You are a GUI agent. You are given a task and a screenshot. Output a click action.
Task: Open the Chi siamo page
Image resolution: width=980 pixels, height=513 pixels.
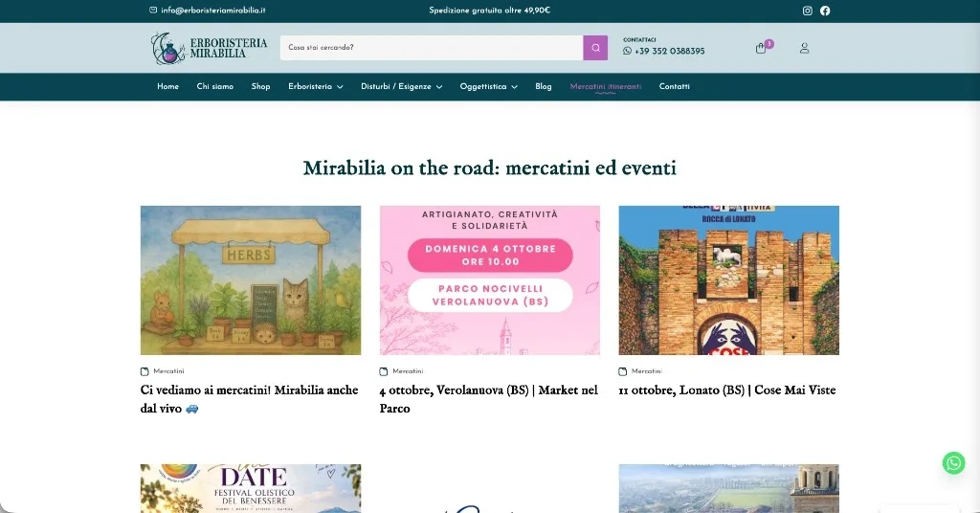pyautogui.click(x=215, y=87)
